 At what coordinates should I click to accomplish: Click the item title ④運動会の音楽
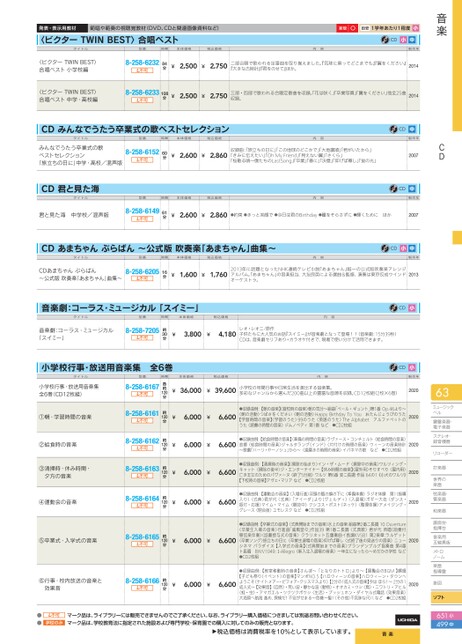click(x=57, y=502)
